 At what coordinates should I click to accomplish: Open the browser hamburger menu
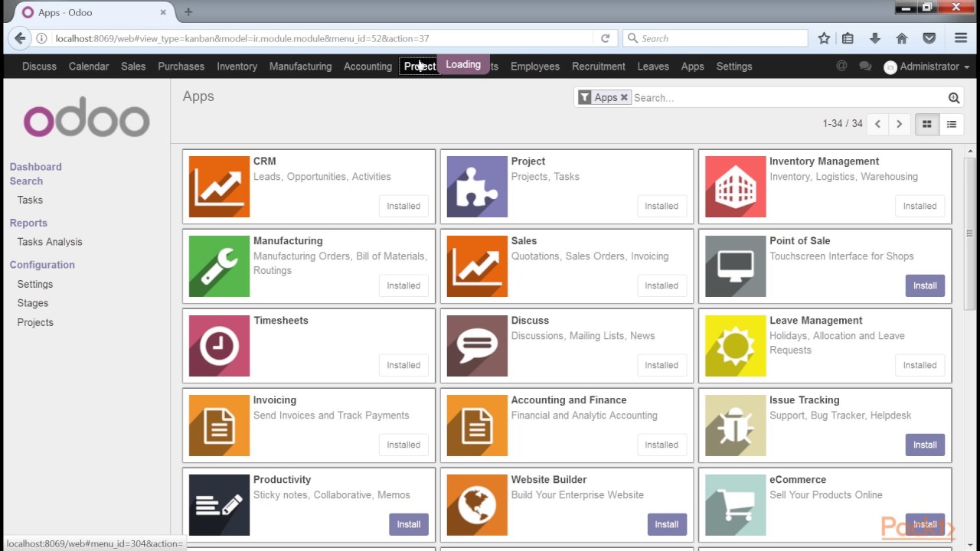[x=961, y=38]
